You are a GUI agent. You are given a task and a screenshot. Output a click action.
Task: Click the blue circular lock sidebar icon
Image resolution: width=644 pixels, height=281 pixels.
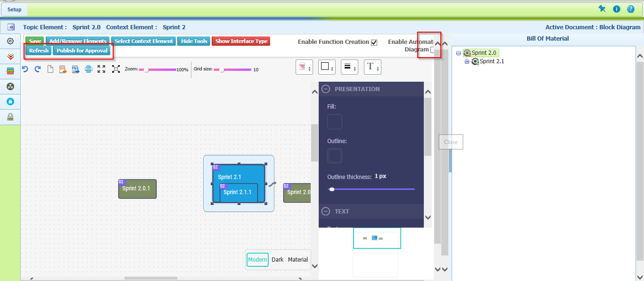point(10,102)
